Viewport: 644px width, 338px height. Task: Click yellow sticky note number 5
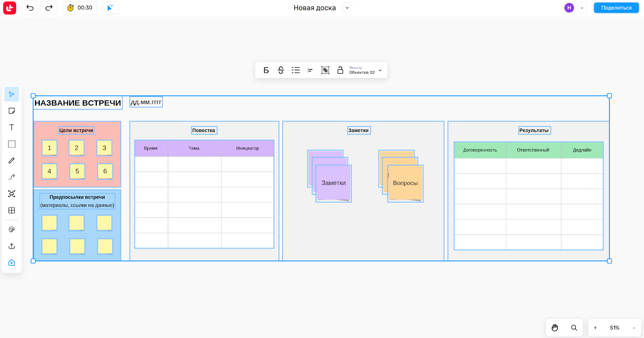click(77, 171)
